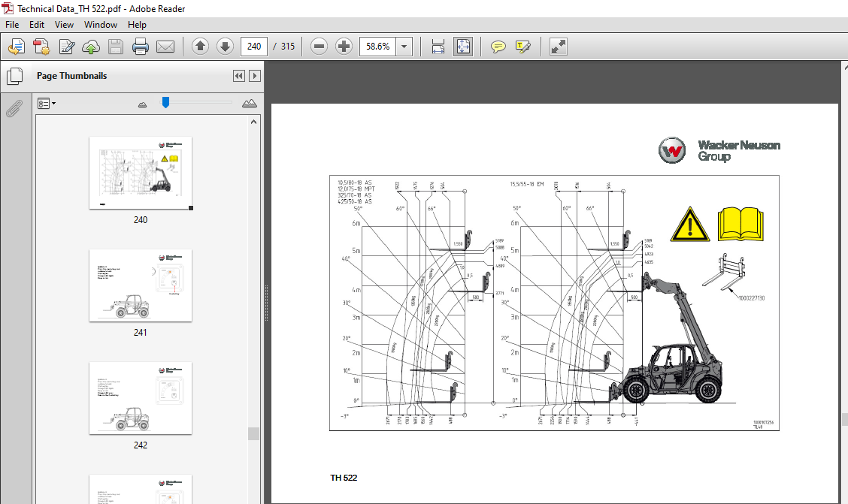Screen dimensions: 848x504
Task: Click thumbnail panel scroll up arrow
Action: click(x=253, y=122)
